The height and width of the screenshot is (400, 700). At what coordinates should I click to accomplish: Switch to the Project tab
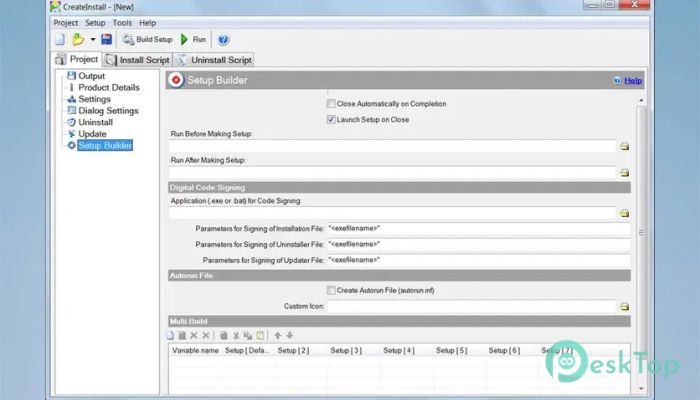(x=76, y=59)
